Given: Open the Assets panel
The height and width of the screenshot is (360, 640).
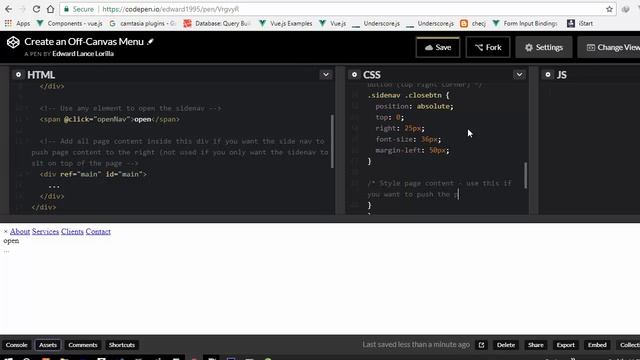Looking at the screenshot, I should 48,345.
